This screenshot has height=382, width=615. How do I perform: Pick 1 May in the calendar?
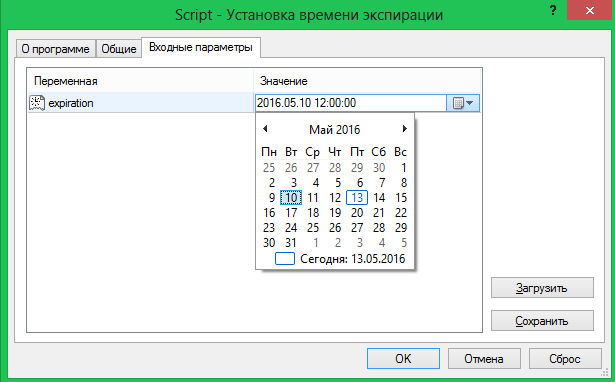pyautogui.click(x=403, y=167)
